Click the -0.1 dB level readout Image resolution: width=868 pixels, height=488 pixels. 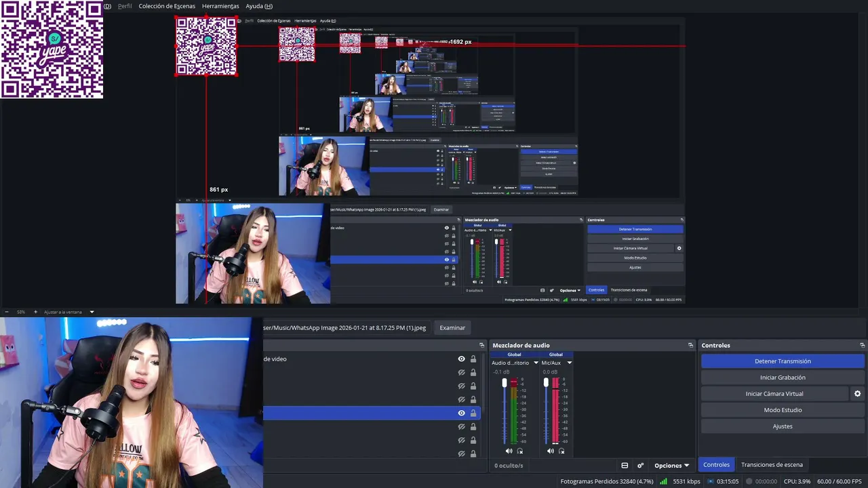point(502,372)
